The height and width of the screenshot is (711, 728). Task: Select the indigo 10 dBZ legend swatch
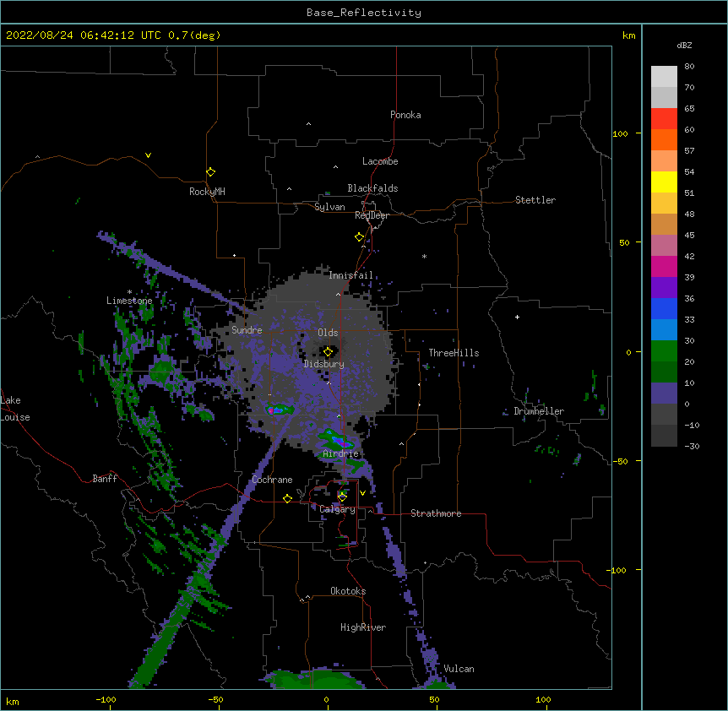(664, 393)
